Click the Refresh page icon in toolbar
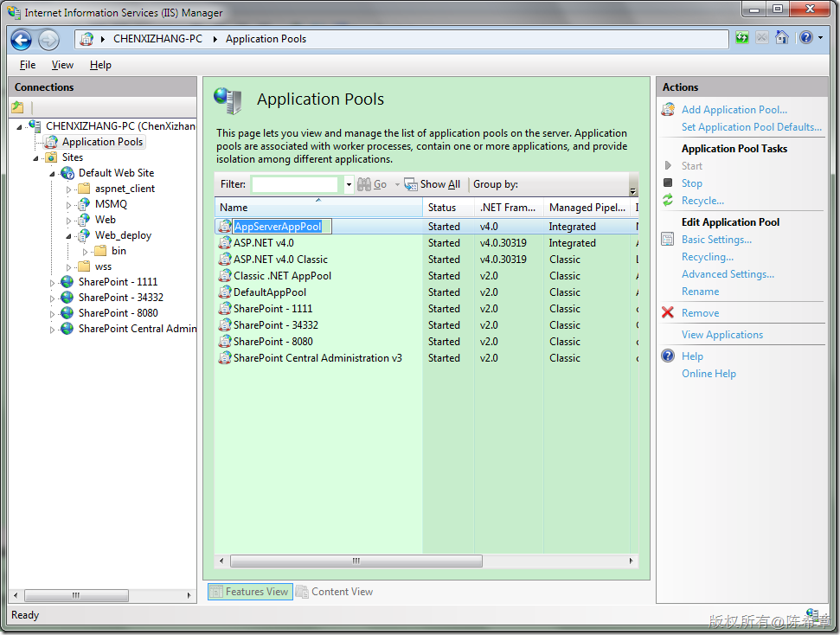The width and height of the screenshot is (840, 635). [742, 38]
